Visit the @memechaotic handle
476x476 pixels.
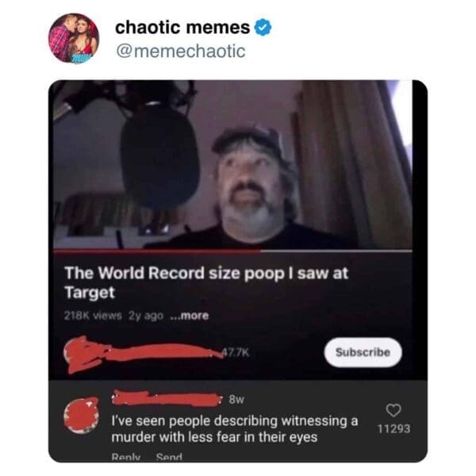click(181, 51)
